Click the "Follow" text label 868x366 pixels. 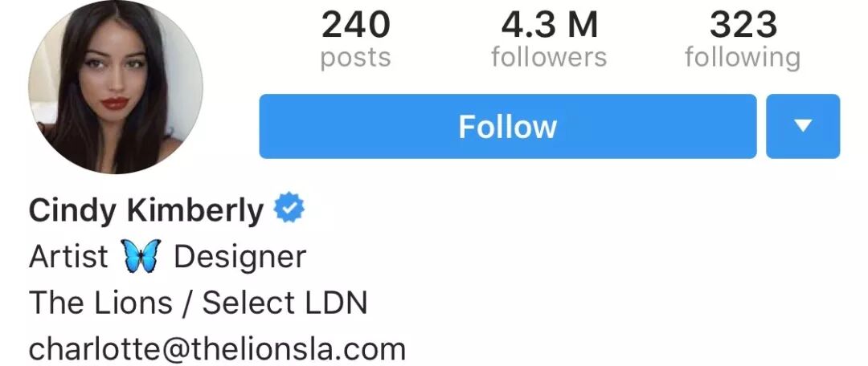[x=508, y=127]
